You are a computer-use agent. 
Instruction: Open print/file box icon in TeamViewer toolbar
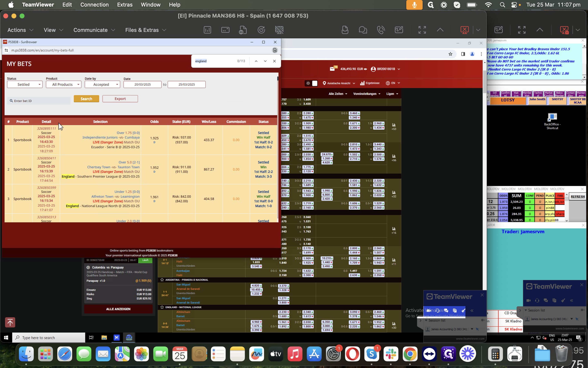point(345,30)
